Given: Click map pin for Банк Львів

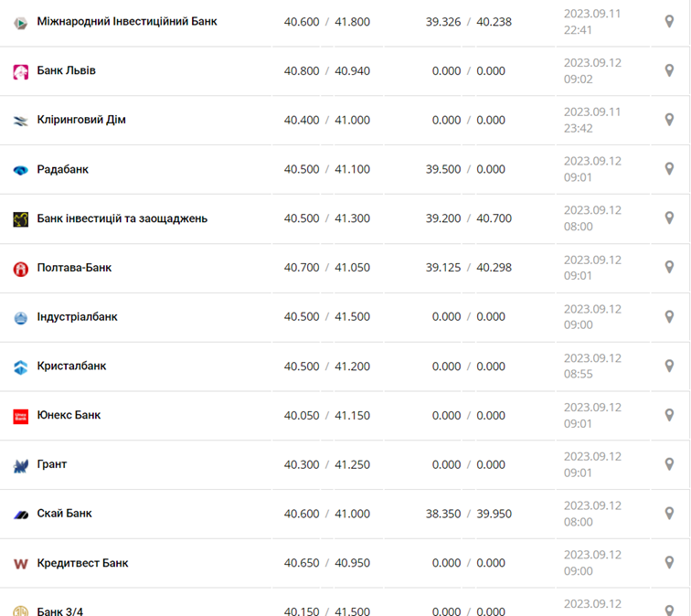Looking at the screenshot, I should (x=669, y=70).
